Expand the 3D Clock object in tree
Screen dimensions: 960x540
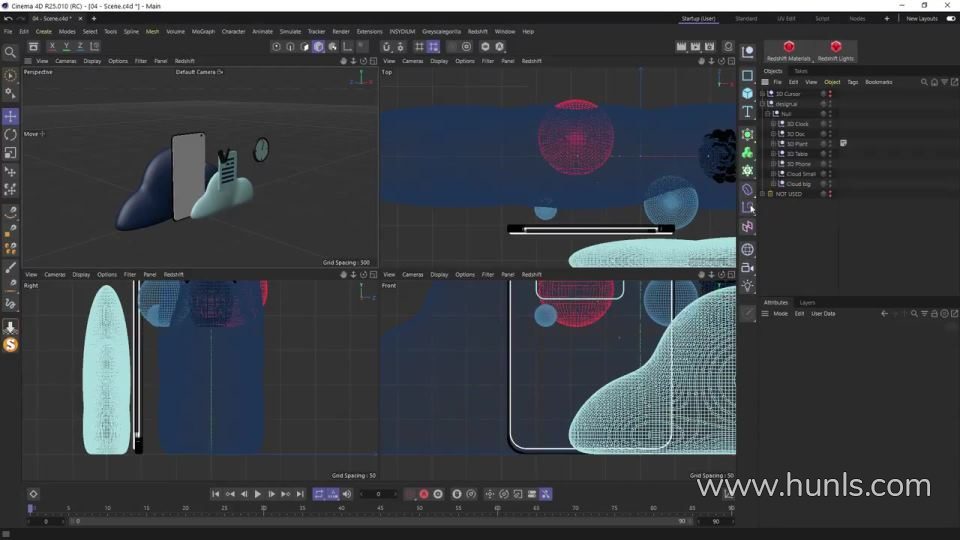coord(773,124)
